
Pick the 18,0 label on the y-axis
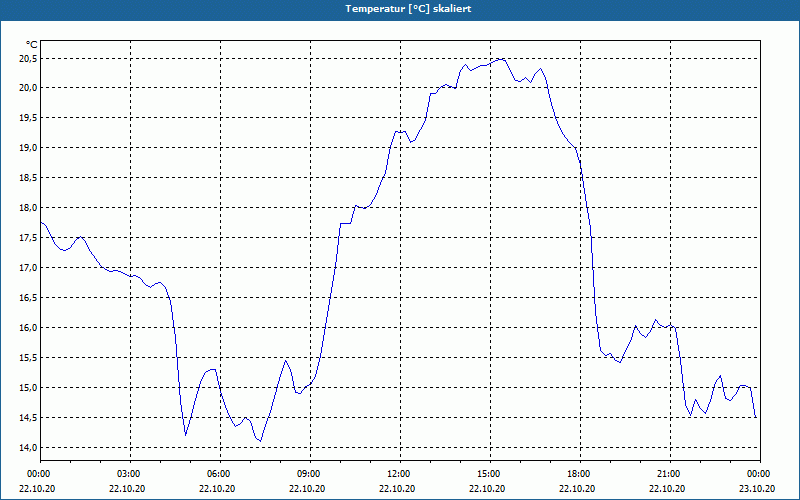tap(28, 208)
